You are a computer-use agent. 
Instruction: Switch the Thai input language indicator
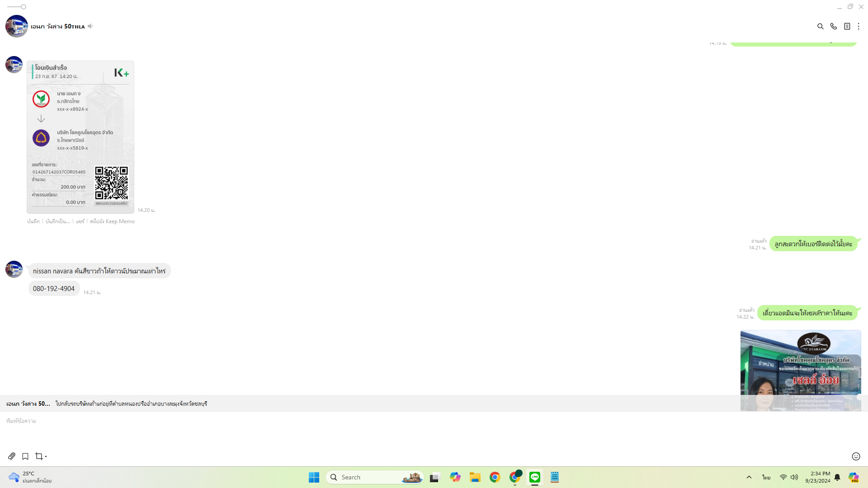(x=766, y=477)
